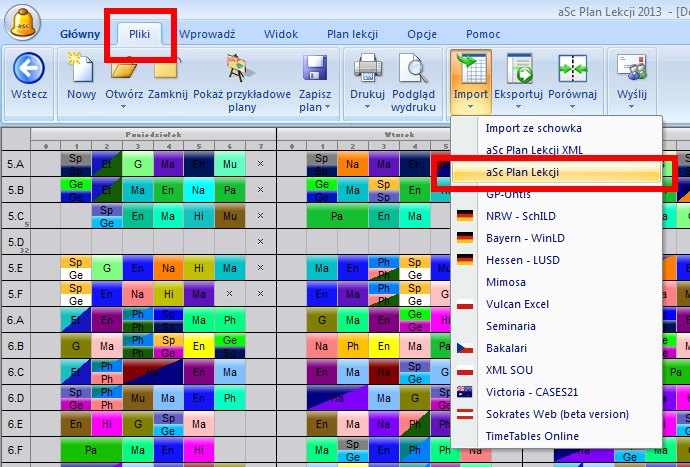Click 6.E Monday period 2 Hi lesson
The height and width of the screenshot is (467, 690).
tap(107, 424)
